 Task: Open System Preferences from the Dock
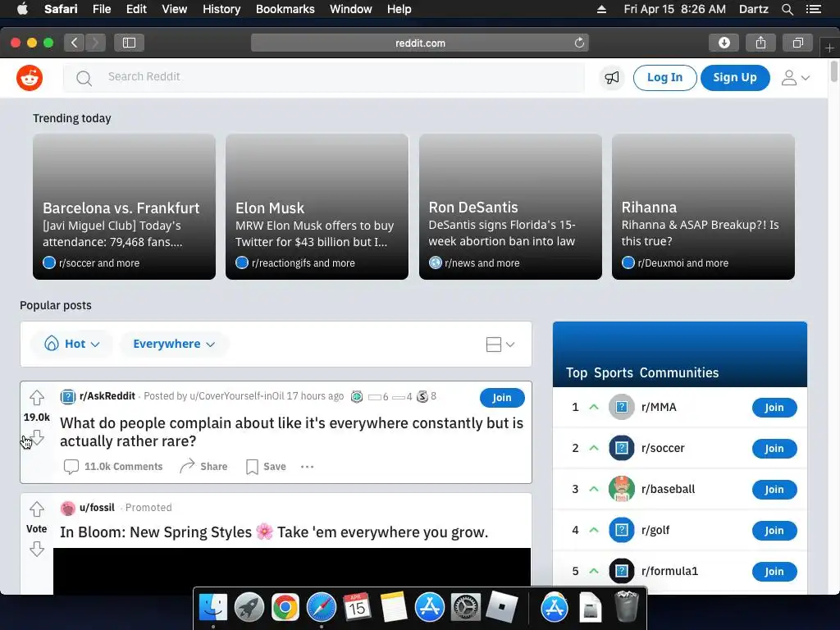tap(466, 608)
